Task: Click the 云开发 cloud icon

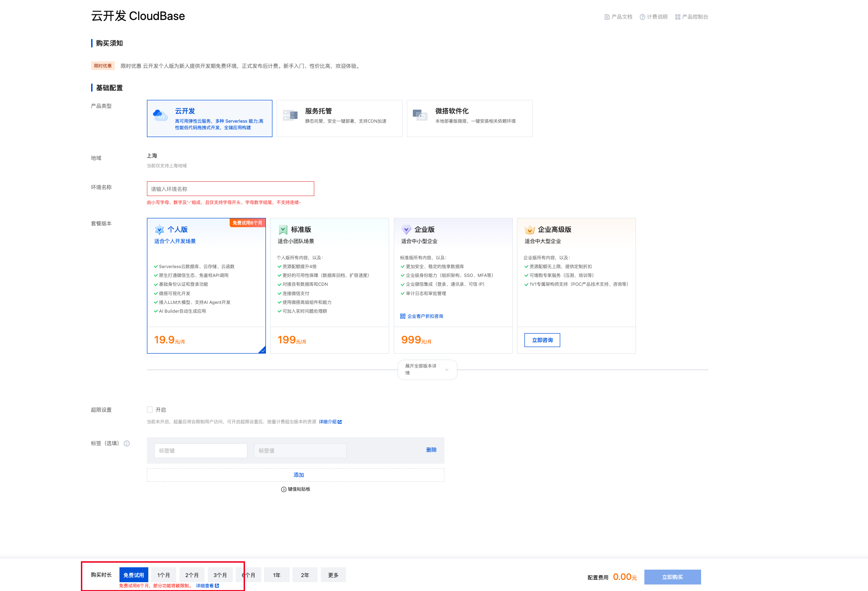Action: click(x=160, y=115)
